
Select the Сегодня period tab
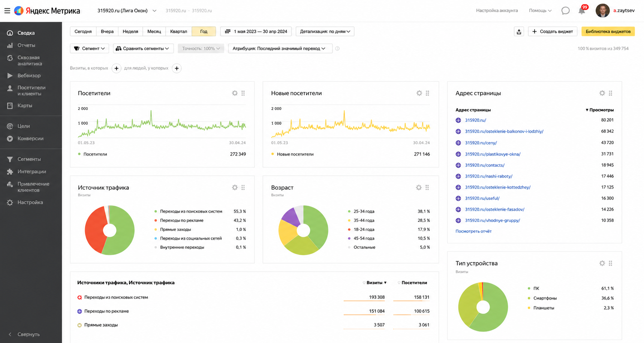(83, 31)
